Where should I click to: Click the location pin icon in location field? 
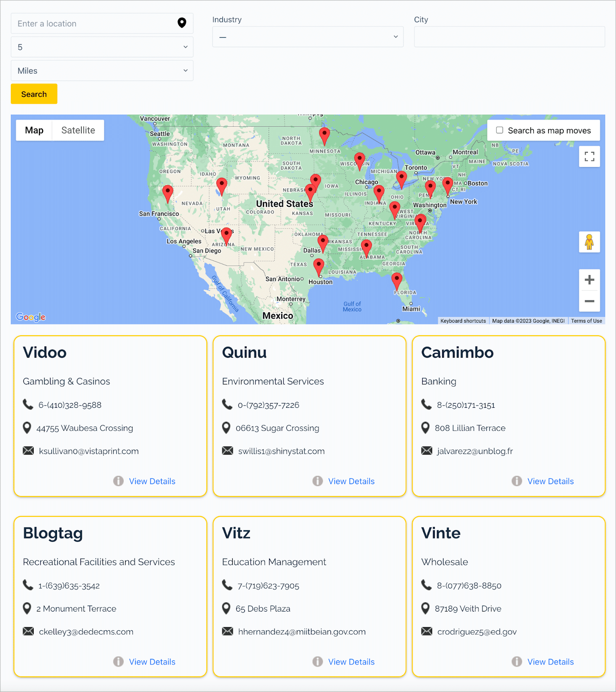182,23
